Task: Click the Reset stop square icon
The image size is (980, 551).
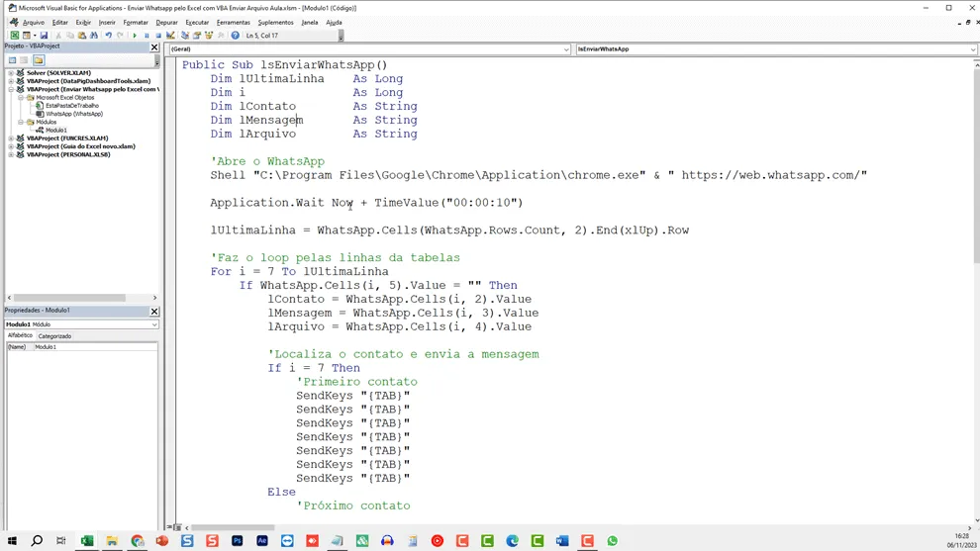Action: tap(158, 36)
